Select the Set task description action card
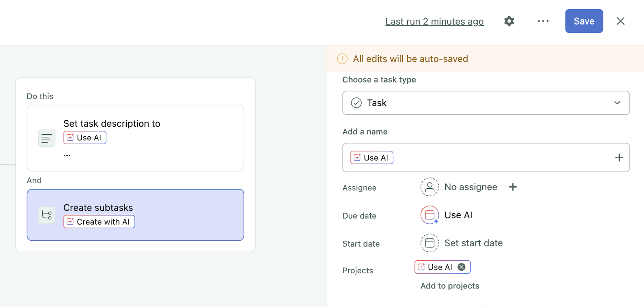644x307 pixels. pos(181,153)
